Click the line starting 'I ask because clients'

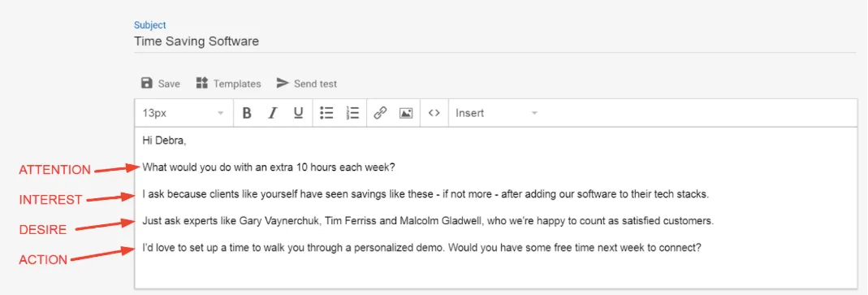(425, 194)
